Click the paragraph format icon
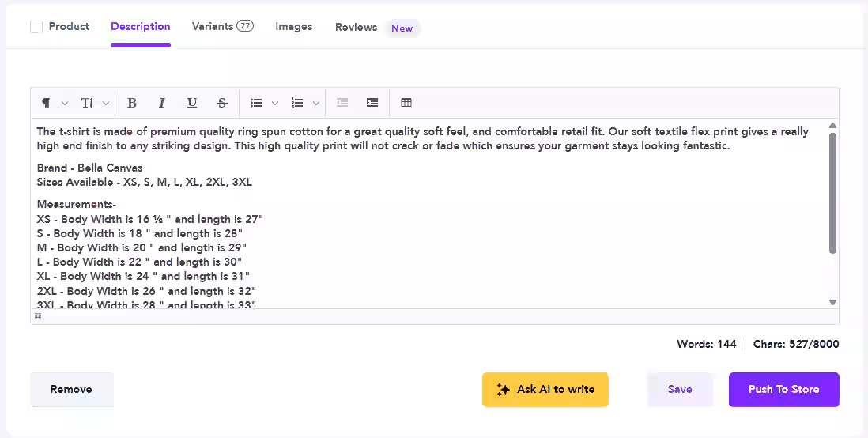868x438 pixels. click(x=47, y=103)
